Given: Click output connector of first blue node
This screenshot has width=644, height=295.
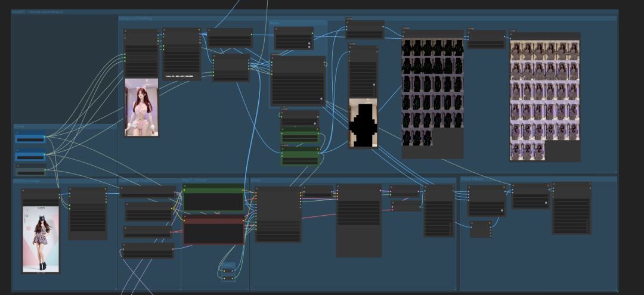Looking at the screenshot, I should point(45,136).
